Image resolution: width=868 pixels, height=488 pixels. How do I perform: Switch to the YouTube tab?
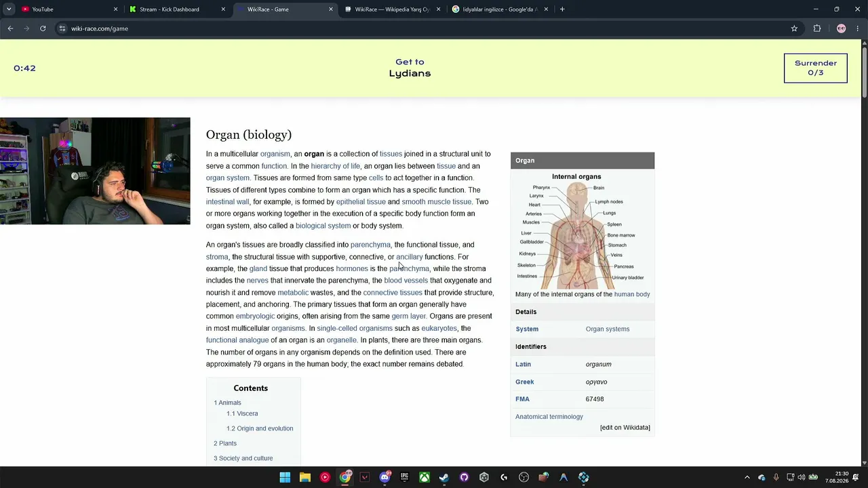coord(70,9)
